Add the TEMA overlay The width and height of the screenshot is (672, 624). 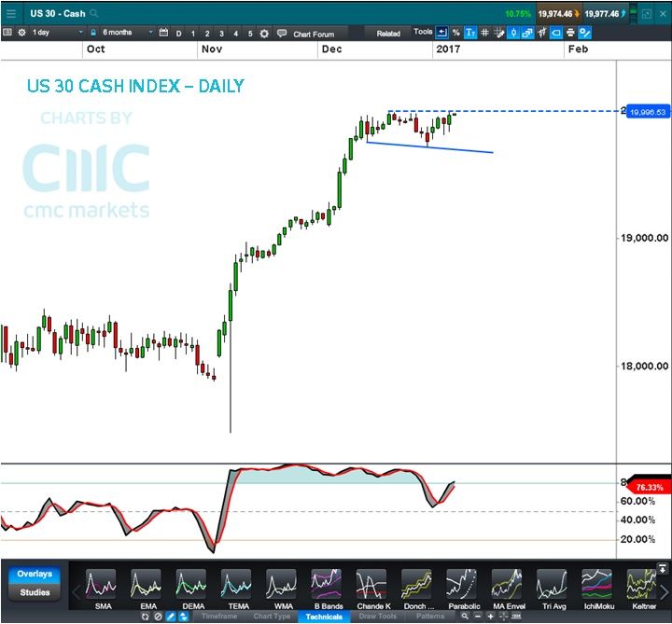236,589
